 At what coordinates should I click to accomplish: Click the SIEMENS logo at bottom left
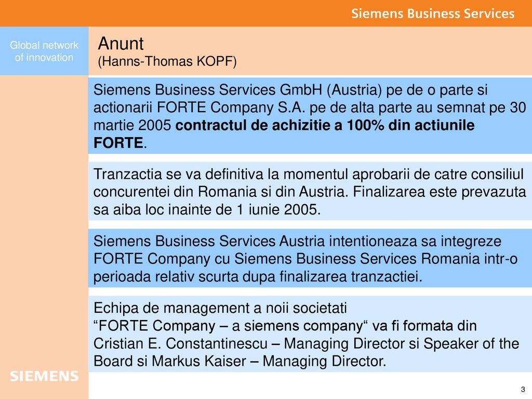(x=44, y=376)
